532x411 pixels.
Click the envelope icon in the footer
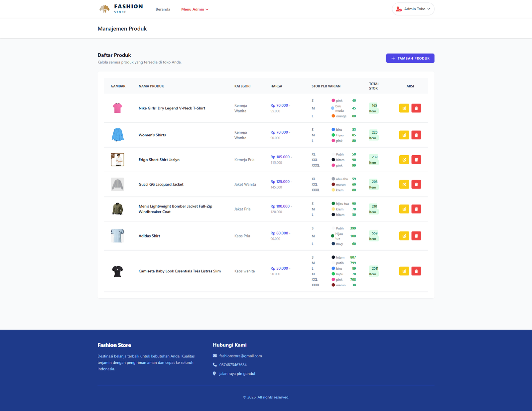[x=215, y=356]
